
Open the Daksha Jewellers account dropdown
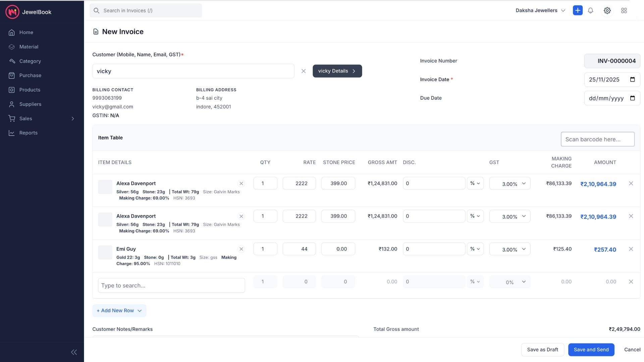coord(540,10)
